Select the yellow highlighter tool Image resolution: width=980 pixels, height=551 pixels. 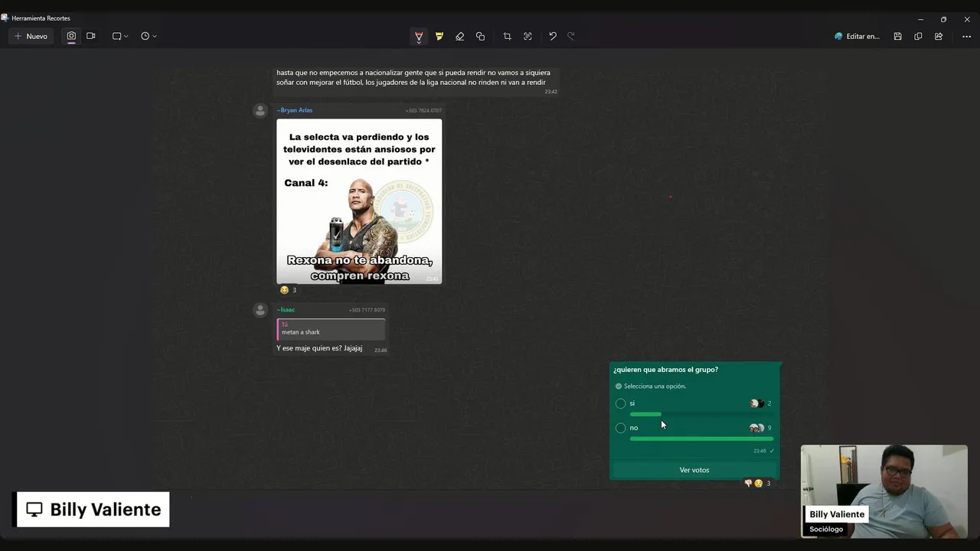(439, 36)
